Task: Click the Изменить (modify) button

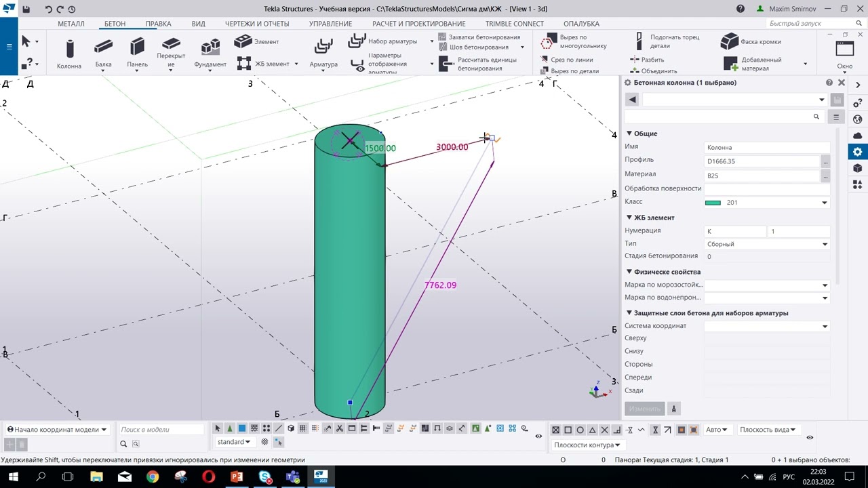Action: pyautogui.click(x=644, y=409)
